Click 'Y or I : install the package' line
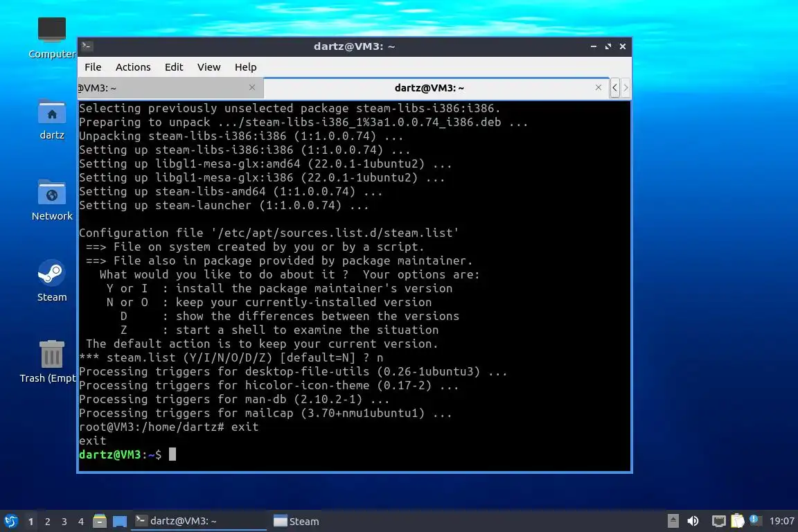This screenshot has width=798, height=532. tap(279, 288)
